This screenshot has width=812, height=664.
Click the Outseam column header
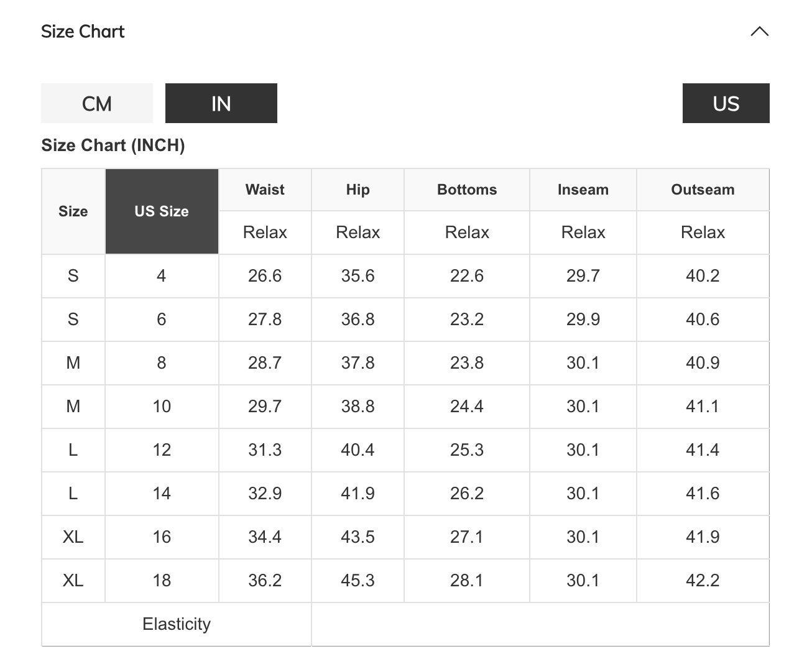(703, 190)
